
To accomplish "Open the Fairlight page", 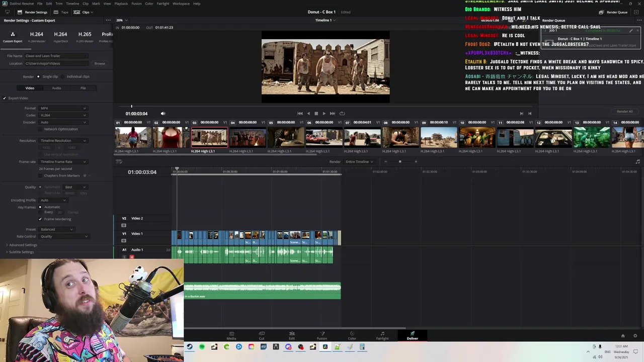I will coord(382,335).
